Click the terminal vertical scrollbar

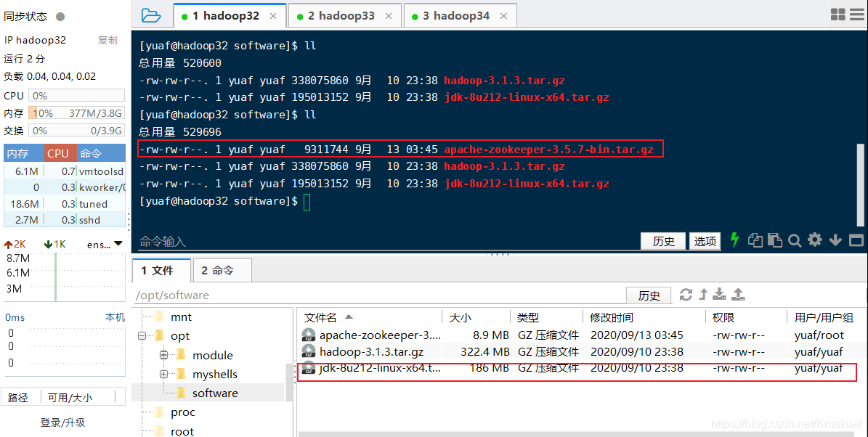point(860,185)
